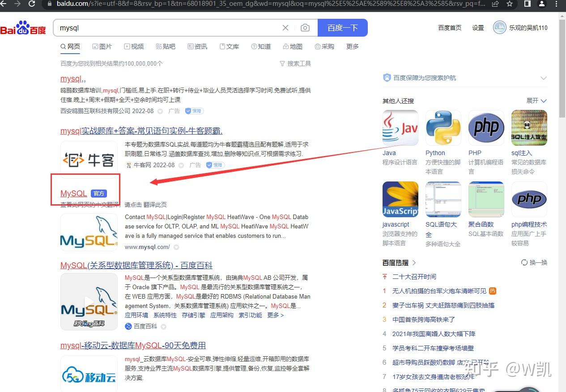The image size is (566, 392).
Task: Switch to the 采购 tab
Action: click(324, 46)
